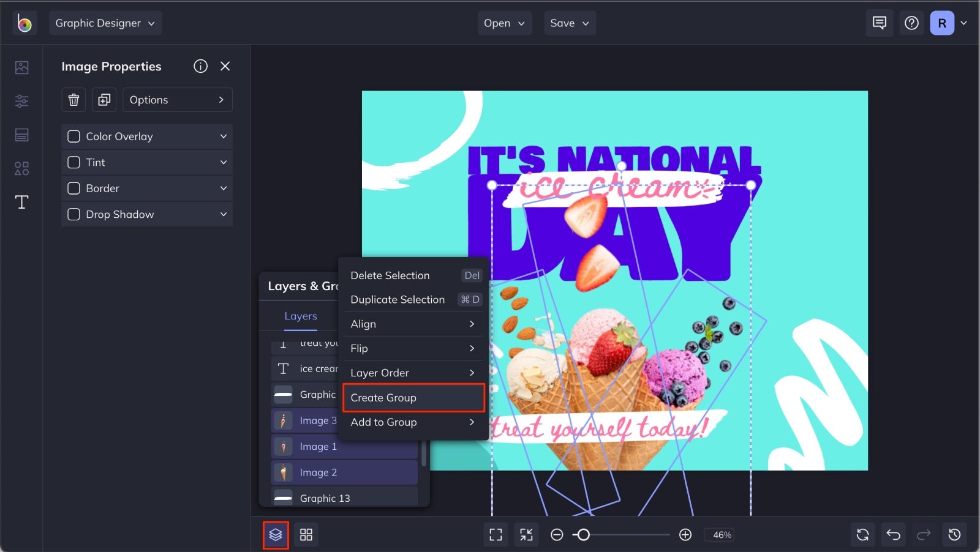Enable the Color Overlay checkbox
The image size is (980, 552).
(73, 136)
